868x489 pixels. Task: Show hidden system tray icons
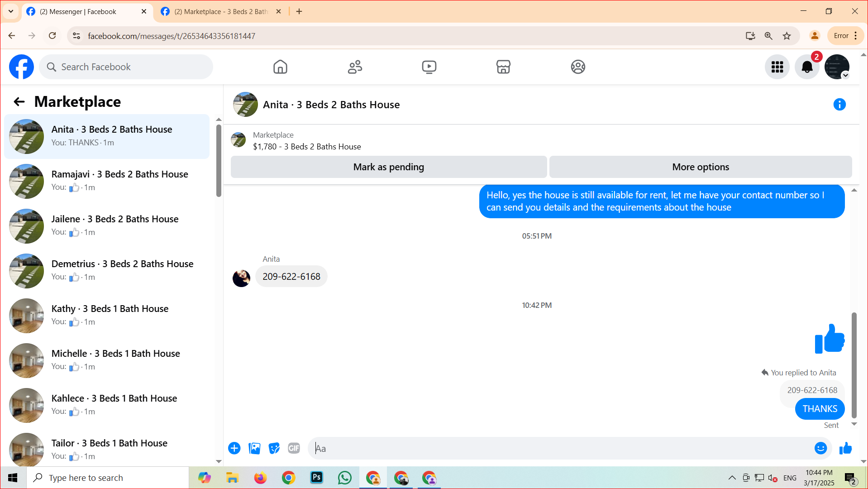(x=732, y=478)
